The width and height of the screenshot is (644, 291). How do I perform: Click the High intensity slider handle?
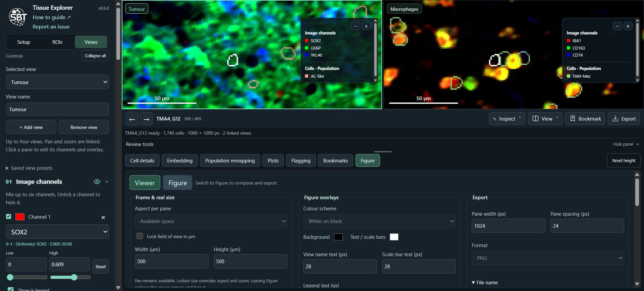[x=74, y=277]
